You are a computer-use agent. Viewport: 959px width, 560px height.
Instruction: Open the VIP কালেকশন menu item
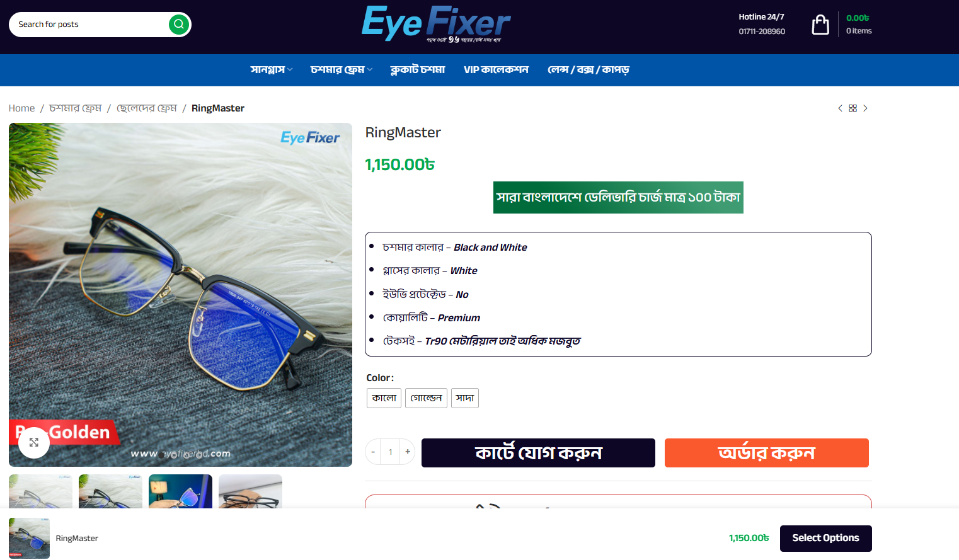coord(496,70)
